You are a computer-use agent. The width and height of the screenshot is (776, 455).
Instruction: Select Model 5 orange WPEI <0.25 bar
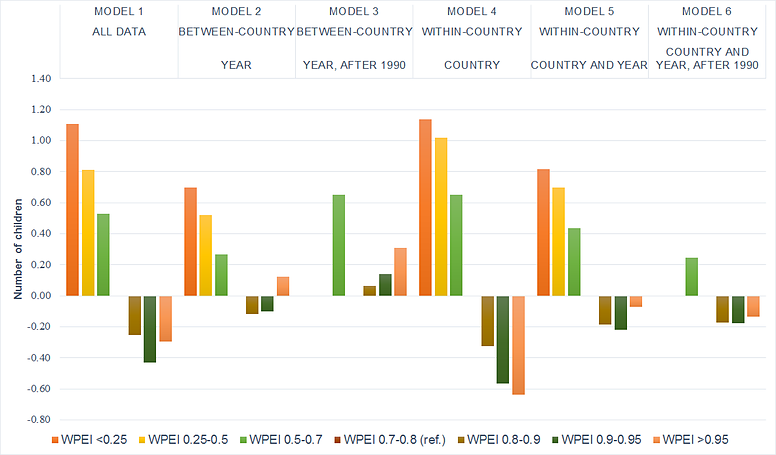click(543, 233)
